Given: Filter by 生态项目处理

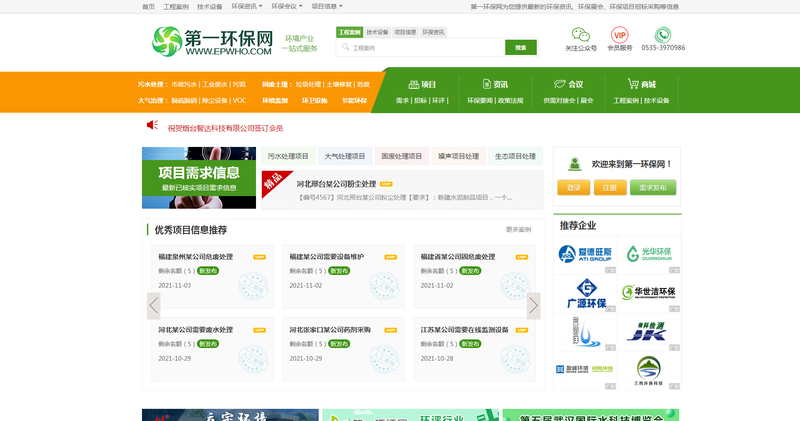Looking at the screenshot, I should [x=515, y=156].
